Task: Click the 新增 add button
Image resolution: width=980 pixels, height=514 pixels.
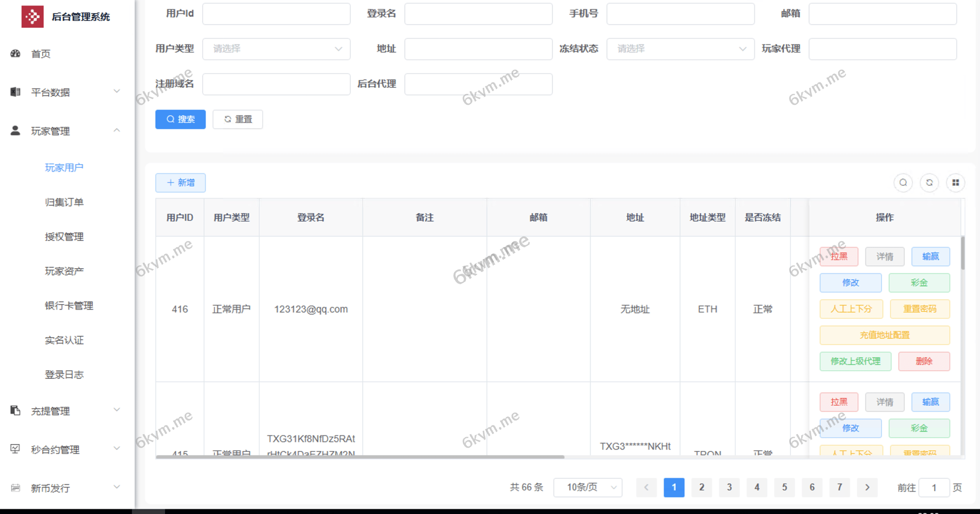Action: pos(180,183)
